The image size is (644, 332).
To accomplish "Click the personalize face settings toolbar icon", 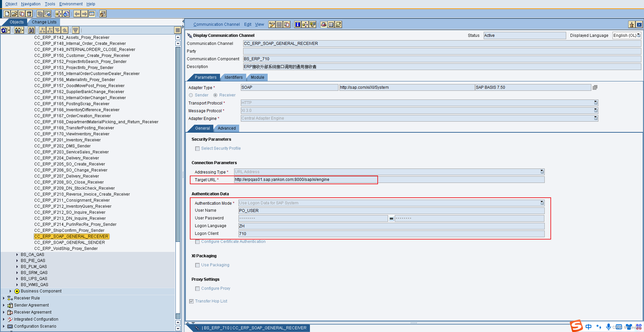I will 103,14.
